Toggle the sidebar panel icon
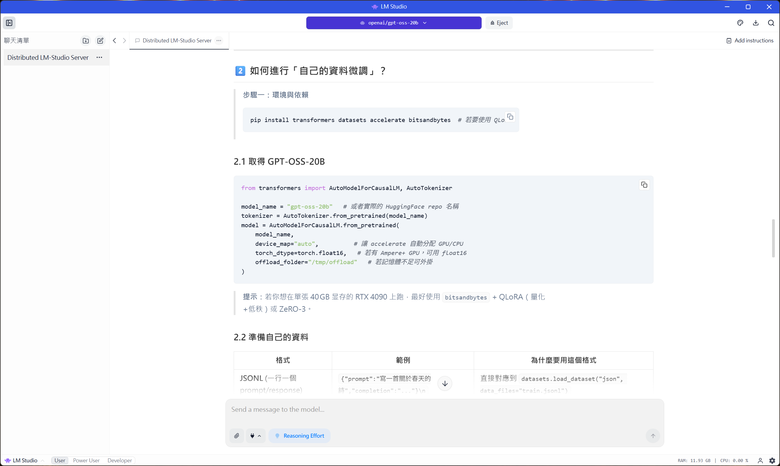The image size is (780, 466). coord(9,23)
